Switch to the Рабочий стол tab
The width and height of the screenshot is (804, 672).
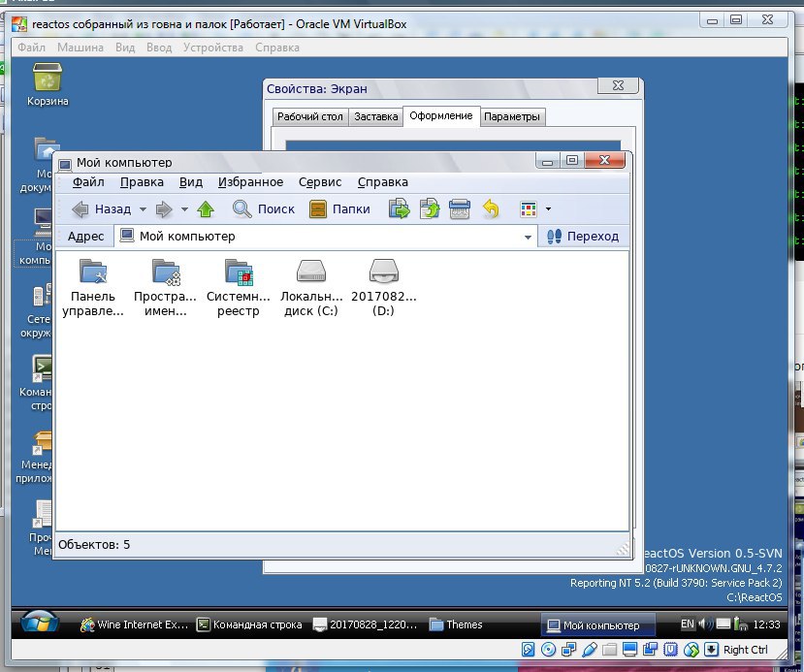tap(310, 117)
